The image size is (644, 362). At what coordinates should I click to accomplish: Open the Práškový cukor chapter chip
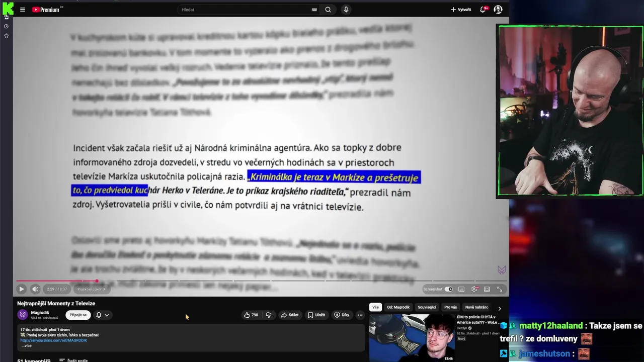pyautogui.click(x=91, y=289)
